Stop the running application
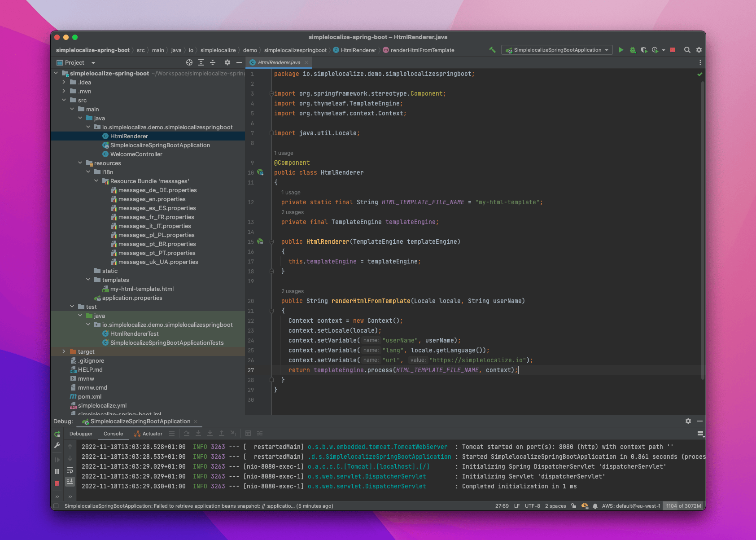756x540 pixels. tap(673, 50)
